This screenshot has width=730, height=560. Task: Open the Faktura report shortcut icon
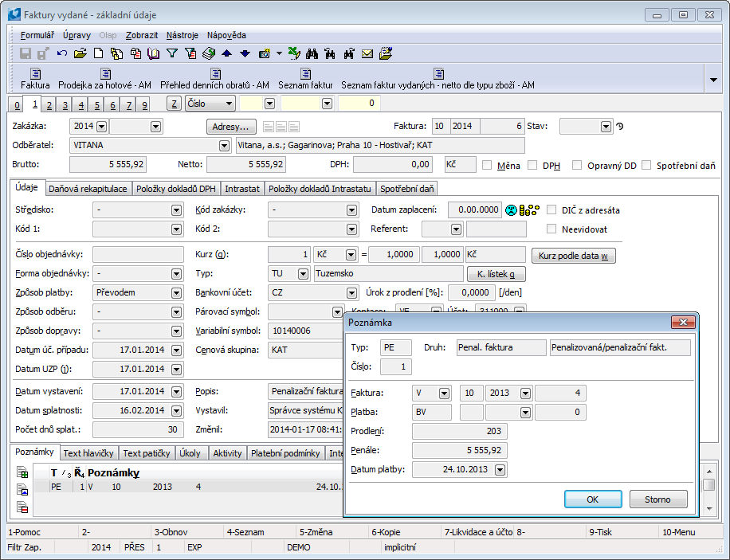click(35, 74)
